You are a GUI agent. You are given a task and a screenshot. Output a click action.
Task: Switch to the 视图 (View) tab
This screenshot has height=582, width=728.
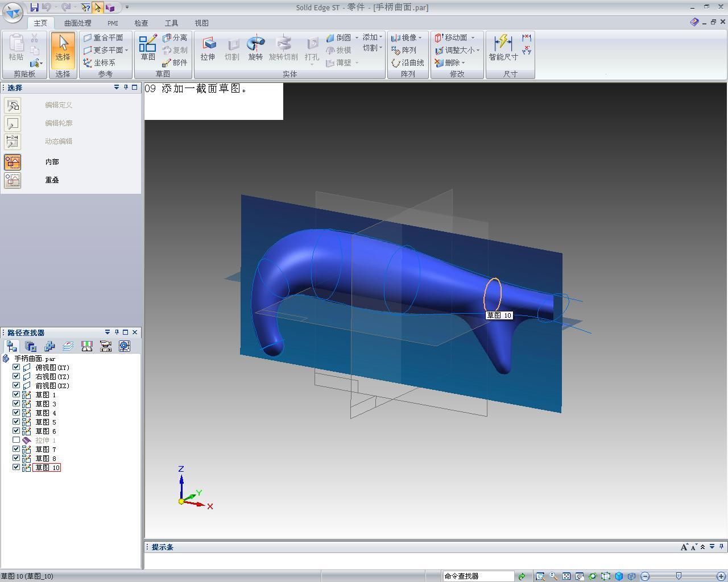pos(201,23)
